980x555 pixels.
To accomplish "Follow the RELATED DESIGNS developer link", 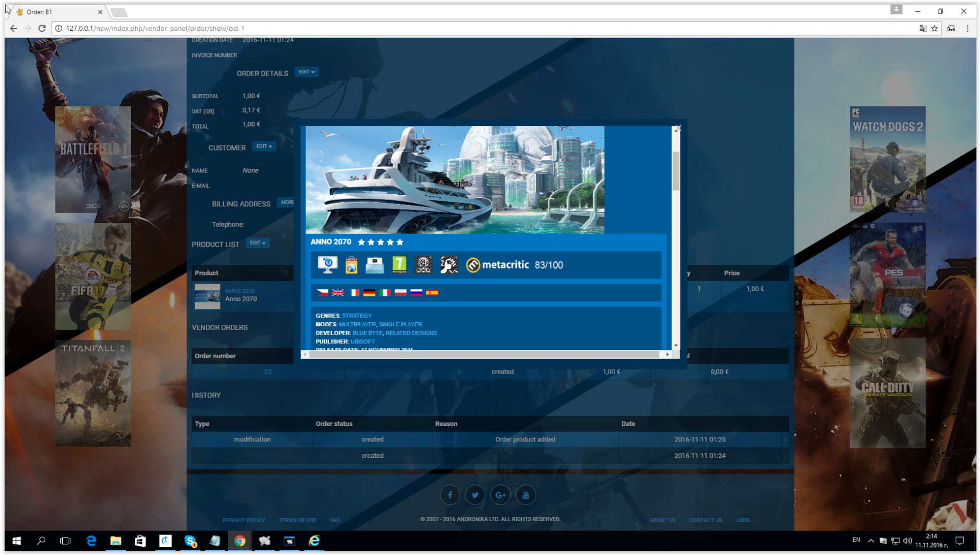I will point(411,333).
